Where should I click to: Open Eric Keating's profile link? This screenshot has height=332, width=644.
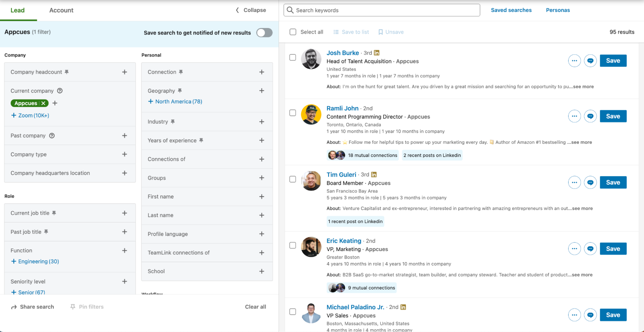[x=344, y=241]
